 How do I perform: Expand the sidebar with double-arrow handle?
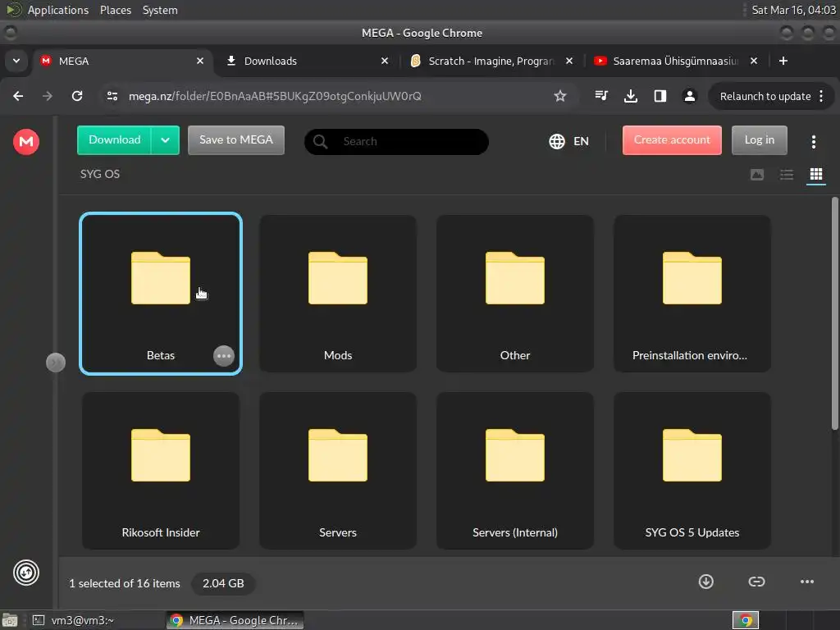tap(56, 363)
